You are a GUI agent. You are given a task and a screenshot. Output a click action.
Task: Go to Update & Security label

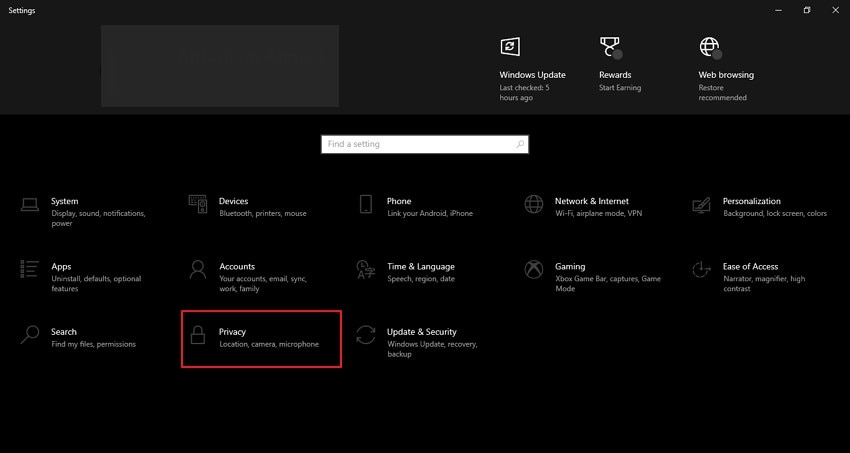tap(422, 332)
